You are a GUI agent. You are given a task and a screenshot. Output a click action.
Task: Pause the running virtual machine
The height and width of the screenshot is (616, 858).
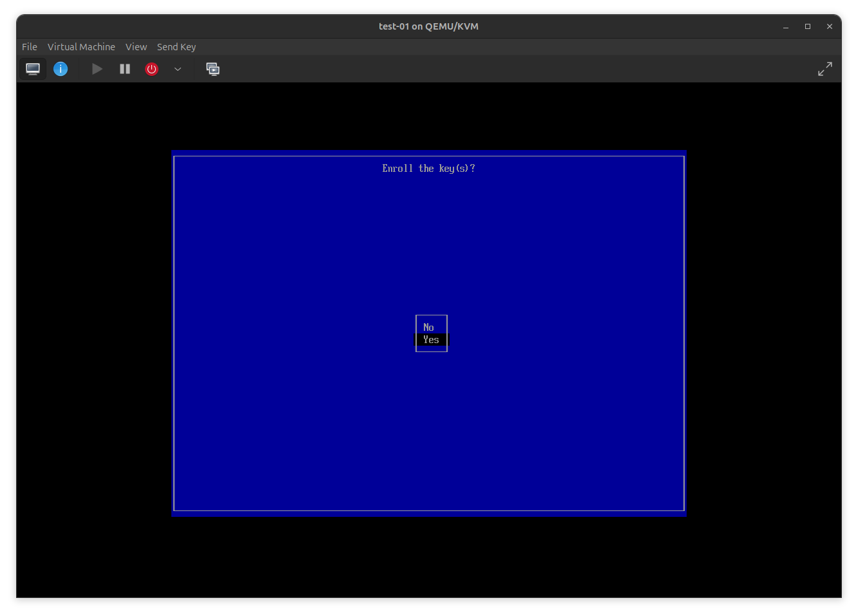124,69
